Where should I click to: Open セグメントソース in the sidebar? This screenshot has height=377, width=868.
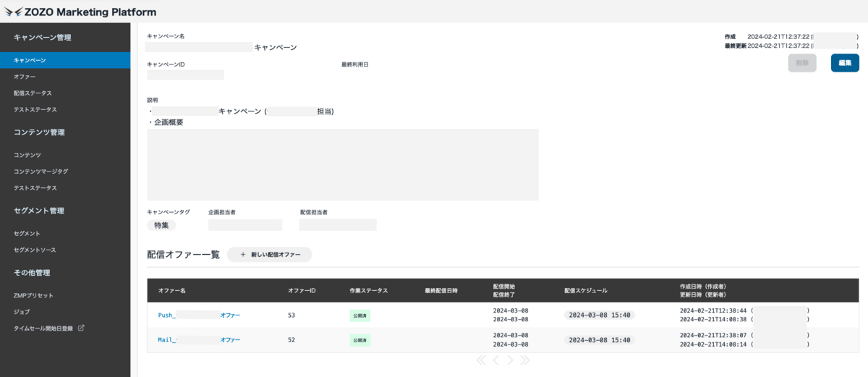tap(35, 250)
